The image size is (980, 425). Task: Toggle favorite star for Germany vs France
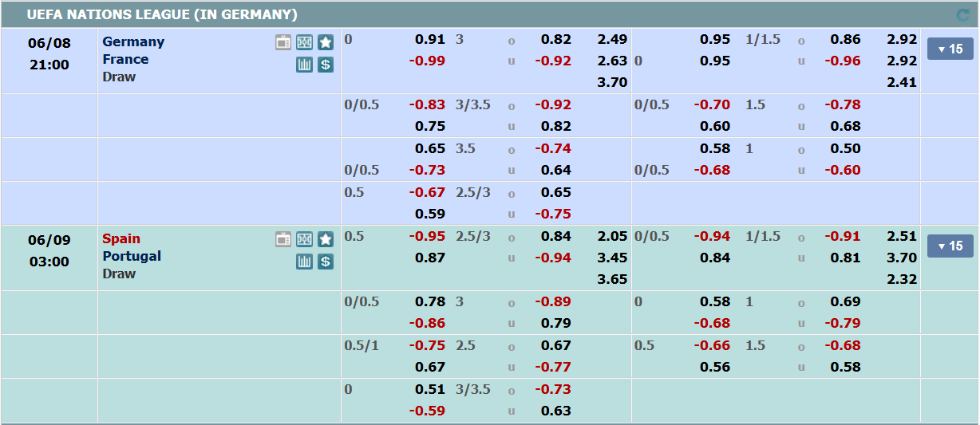pyautogui.click(x=325, y=42)
